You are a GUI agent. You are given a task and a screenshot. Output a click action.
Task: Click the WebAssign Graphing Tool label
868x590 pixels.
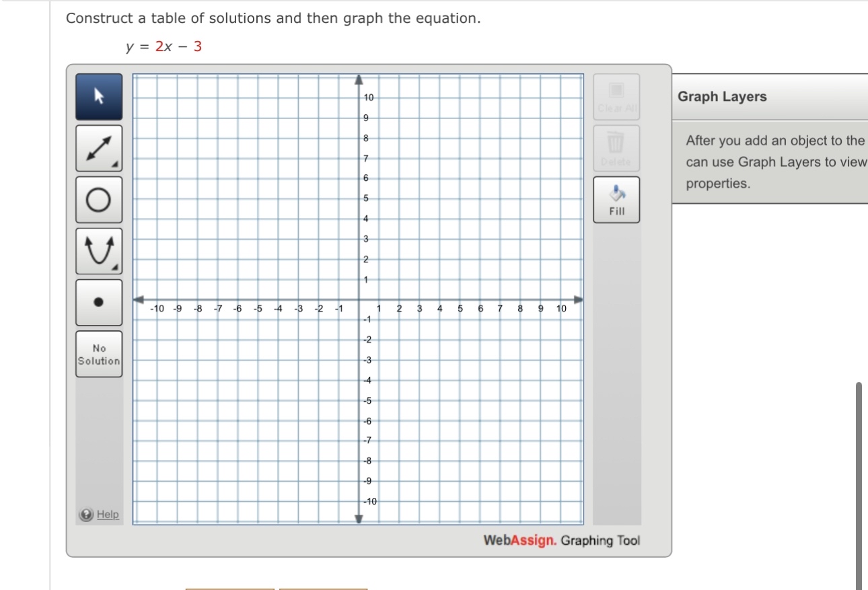coord(563,540)
